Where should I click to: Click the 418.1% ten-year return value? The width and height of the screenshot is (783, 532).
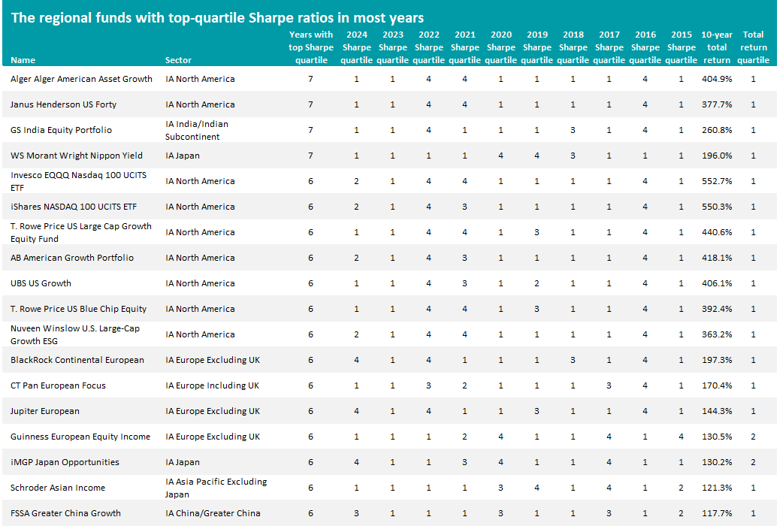coord(717,258)
